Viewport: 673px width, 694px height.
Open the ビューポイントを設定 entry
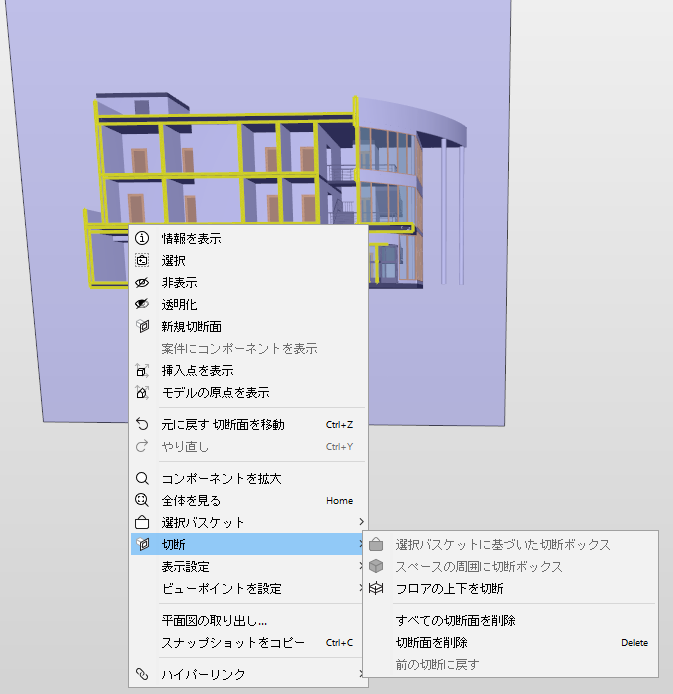(x=249, y=588)
